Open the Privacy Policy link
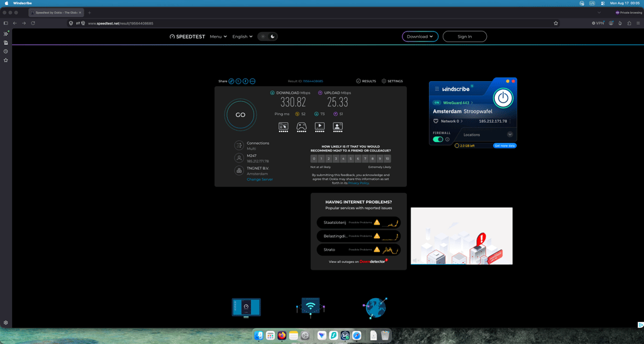This screenshot has height=344, width=644. pyautogui.click(x=358, y=183)
